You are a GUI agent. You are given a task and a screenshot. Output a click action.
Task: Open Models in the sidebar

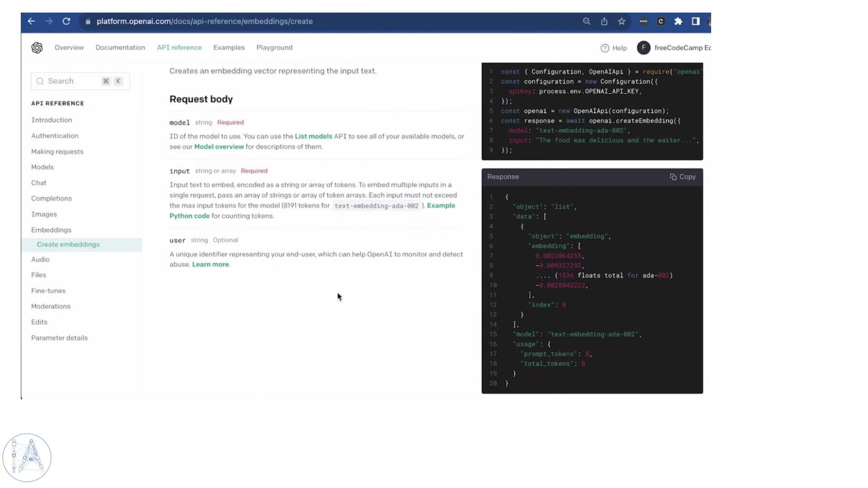coord(42,167)
